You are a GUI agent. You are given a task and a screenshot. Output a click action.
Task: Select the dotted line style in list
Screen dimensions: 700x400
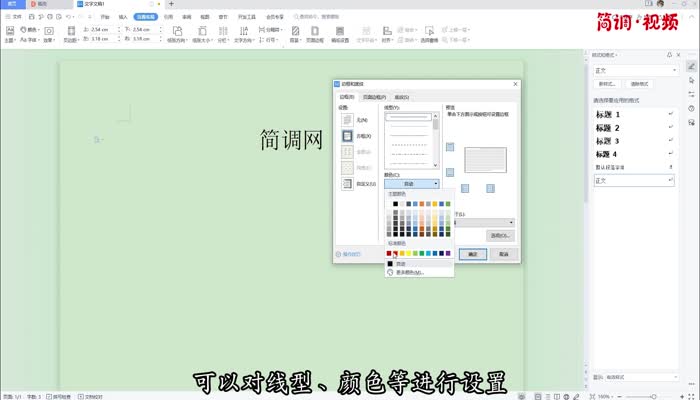408,145
